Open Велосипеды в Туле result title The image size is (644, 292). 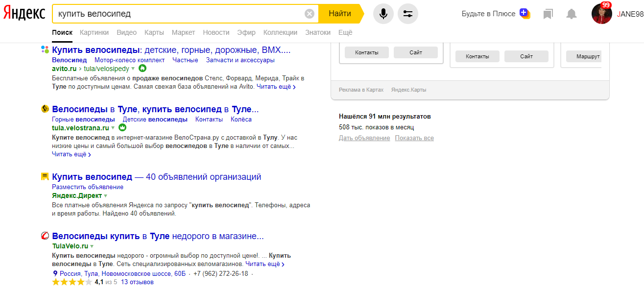tap(155, 109)
